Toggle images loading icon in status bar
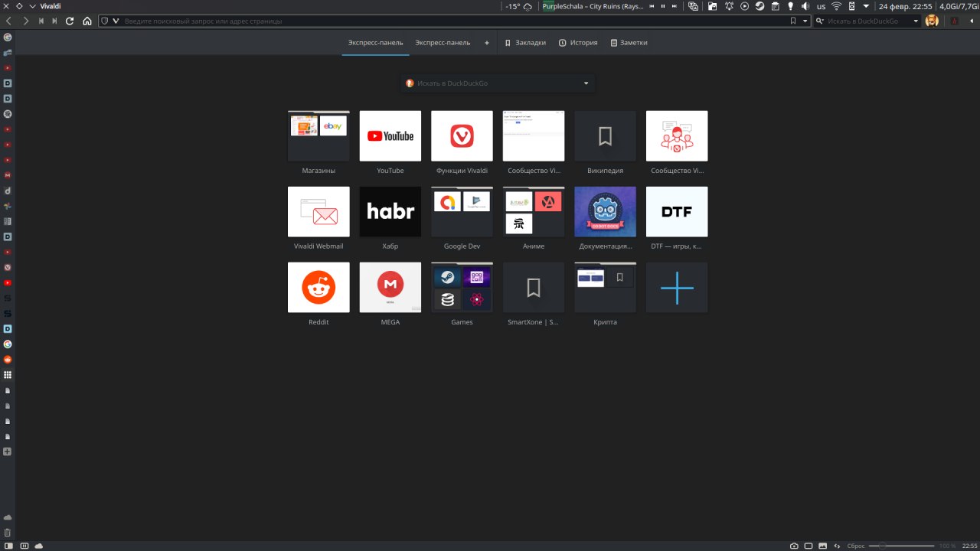The height and width of the screenshot is (551, 980). pos(823,546)
